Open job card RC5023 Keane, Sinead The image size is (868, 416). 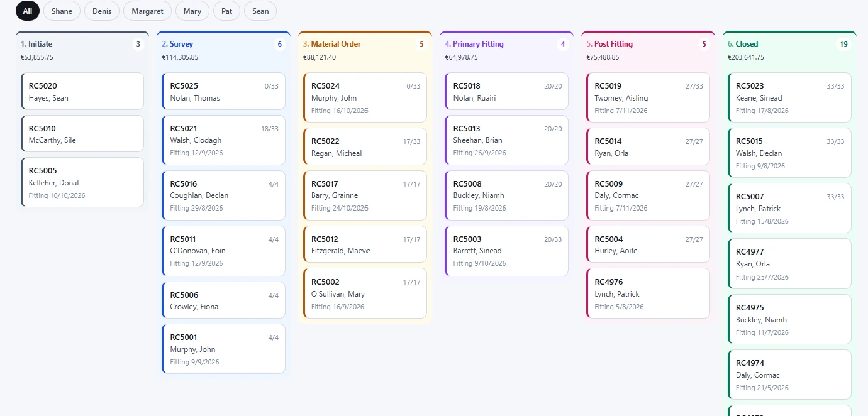click(790, 97)
